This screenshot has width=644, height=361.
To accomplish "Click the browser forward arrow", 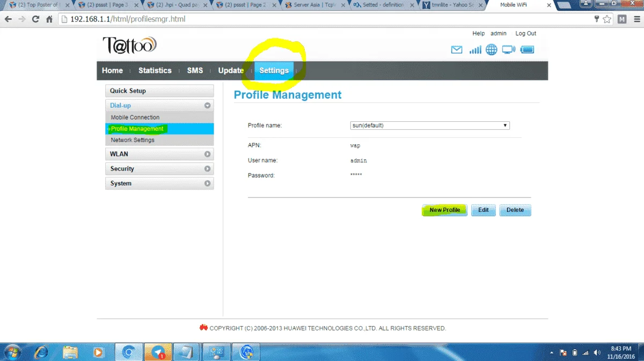I will pyautogui.click(x=22, y=19).
